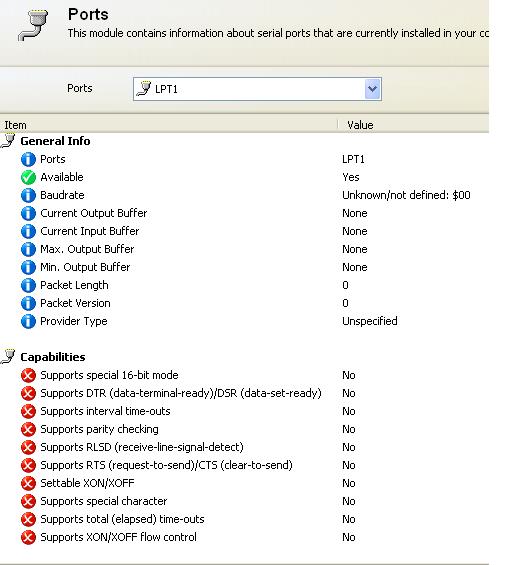
Task: Click the port icon inside the LPT1 combo box
Action: tap(144, 89)
